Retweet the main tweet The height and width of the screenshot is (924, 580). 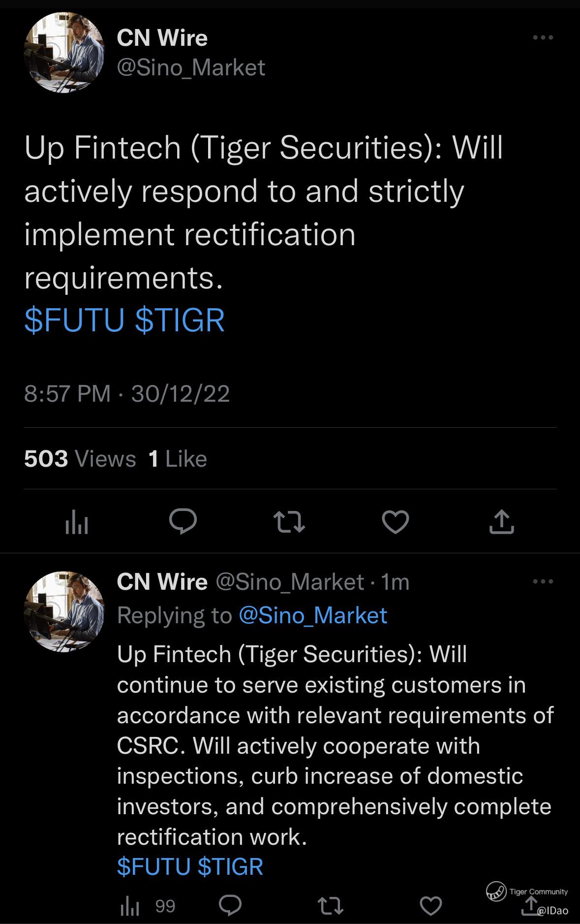(289, 522)
